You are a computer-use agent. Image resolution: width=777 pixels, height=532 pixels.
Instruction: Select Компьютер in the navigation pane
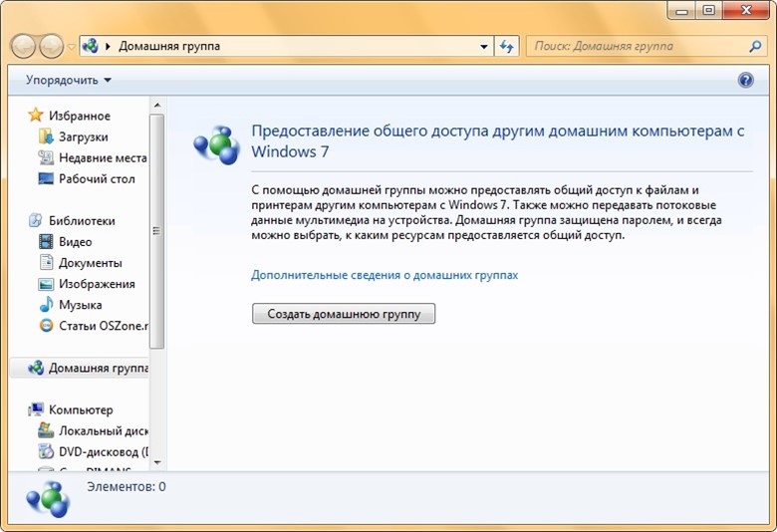click(x=81, y=409)
